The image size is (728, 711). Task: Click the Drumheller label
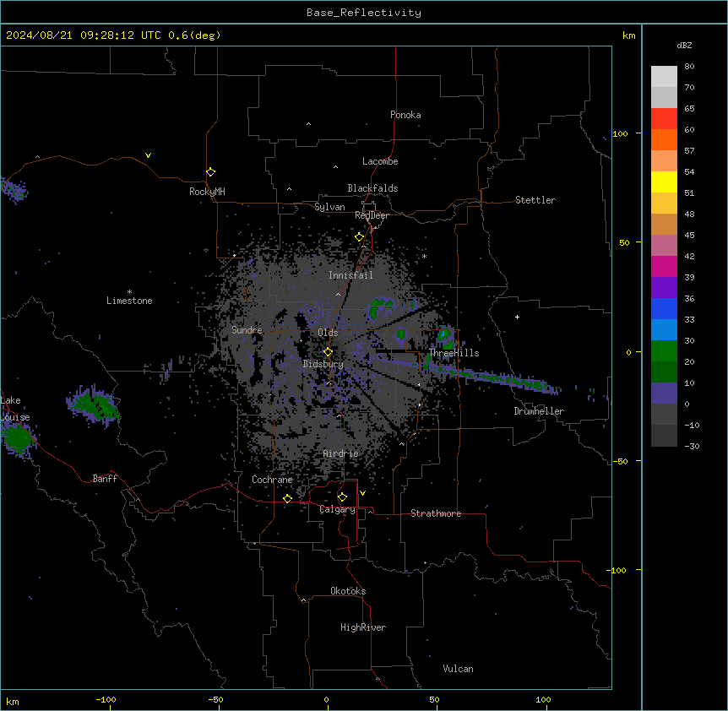point(539,411)
